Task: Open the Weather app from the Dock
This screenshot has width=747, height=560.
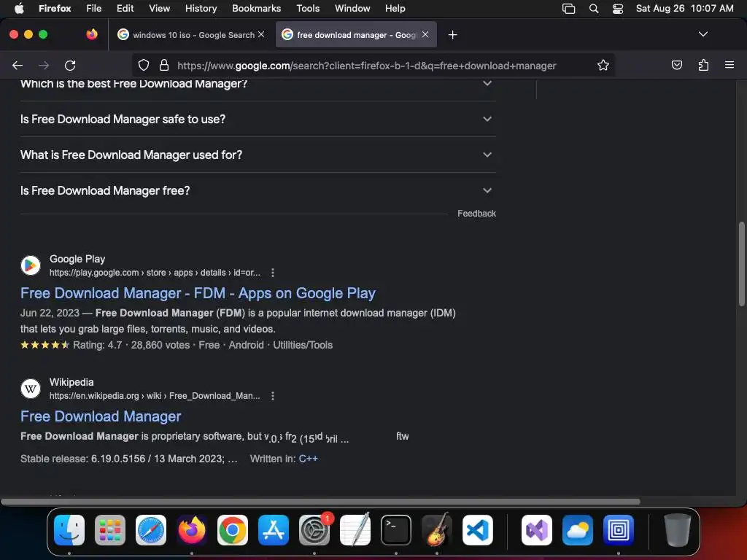Action: point(578,530)
